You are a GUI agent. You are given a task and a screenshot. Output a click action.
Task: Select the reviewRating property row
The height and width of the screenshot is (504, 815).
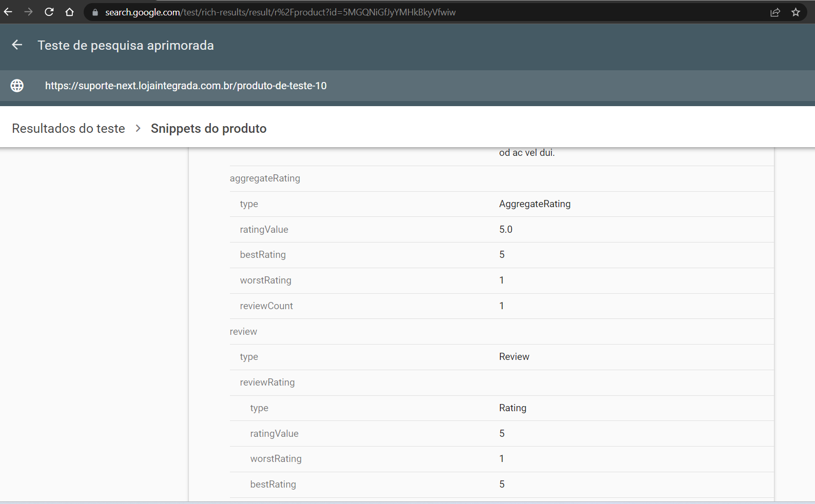[267, 382]
